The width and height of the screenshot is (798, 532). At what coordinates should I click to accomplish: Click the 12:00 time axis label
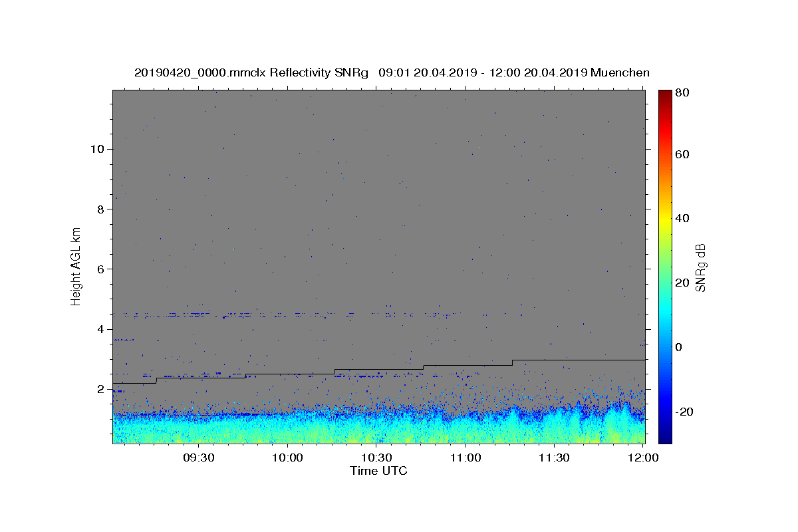[643, 458]
